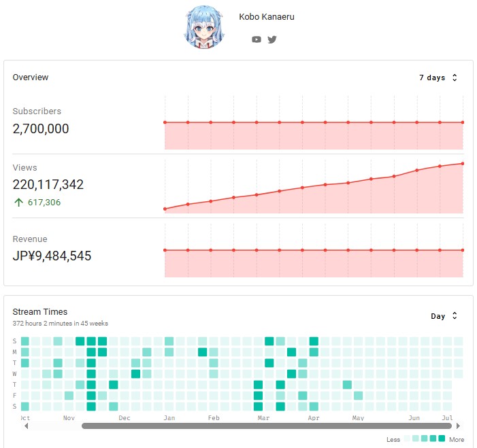Click the M weekday row label
This screenshot has height=448, width=477.
point(14,352)
